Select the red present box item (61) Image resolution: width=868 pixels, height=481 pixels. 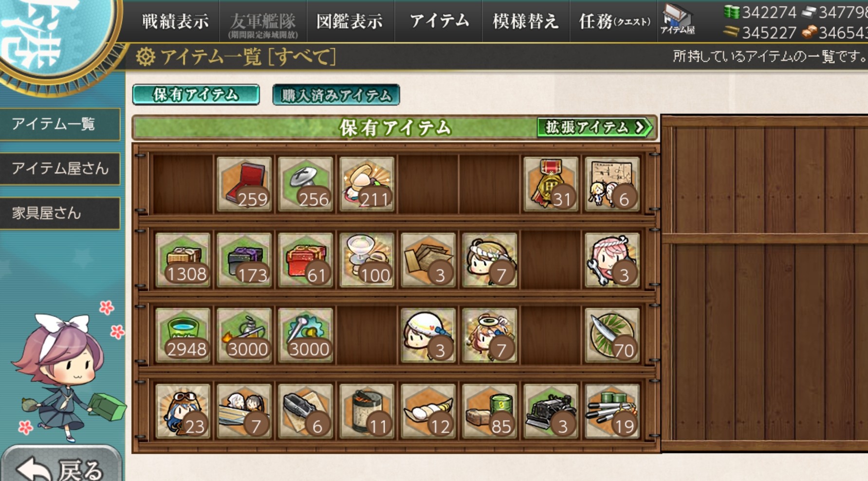tap(305, 259)
